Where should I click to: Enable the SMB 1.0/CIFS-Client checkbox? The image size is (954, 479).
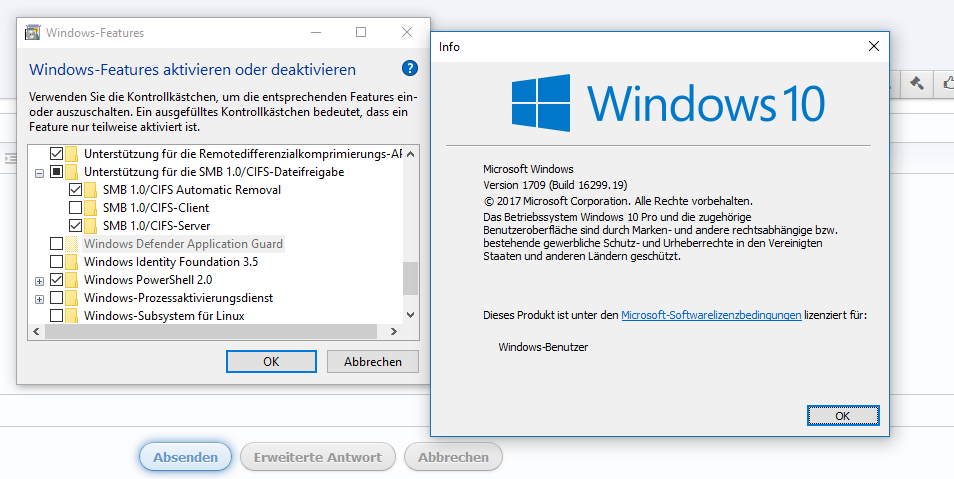coord(75,208)
